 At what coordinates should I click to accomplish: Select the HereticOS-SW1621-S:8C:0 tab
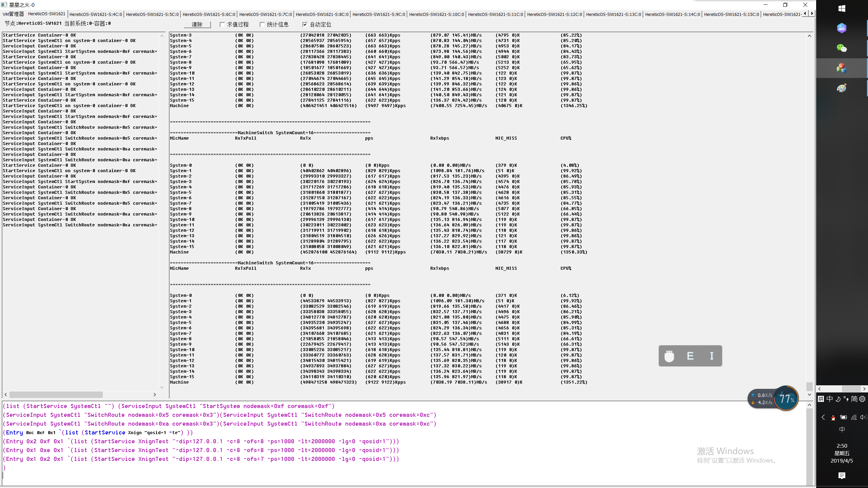click(322, 14)
